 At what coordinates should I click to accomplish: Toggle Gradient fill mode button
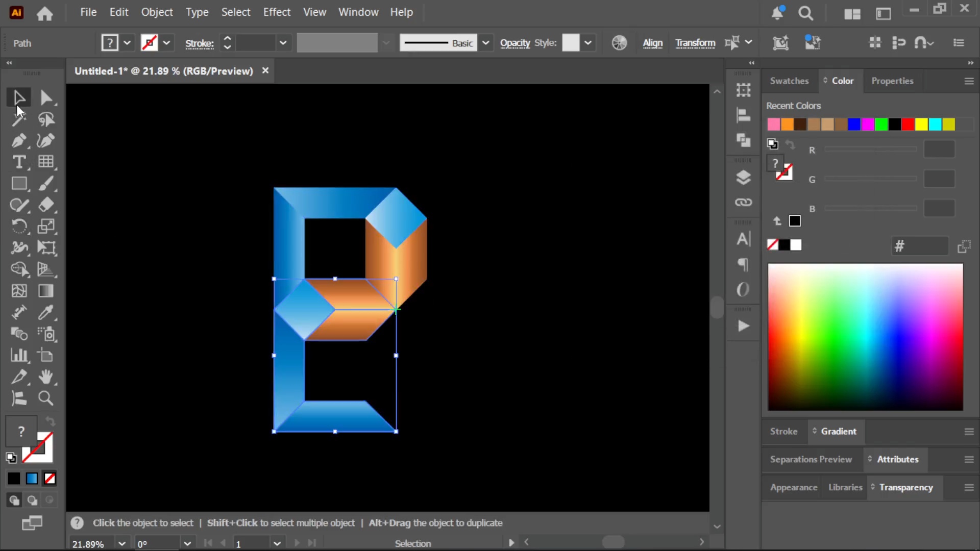coord(32,479)
